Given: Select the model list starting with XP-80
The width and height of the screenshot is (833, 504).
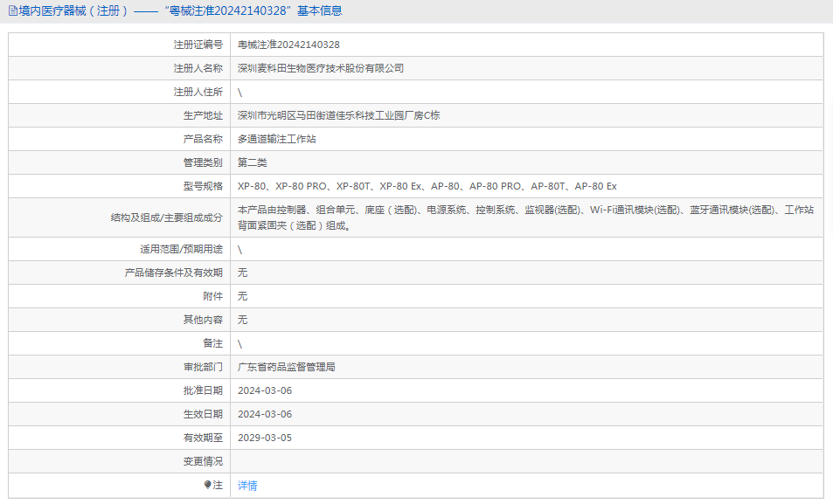Looking at the screenshot, I should click(427, 186).
